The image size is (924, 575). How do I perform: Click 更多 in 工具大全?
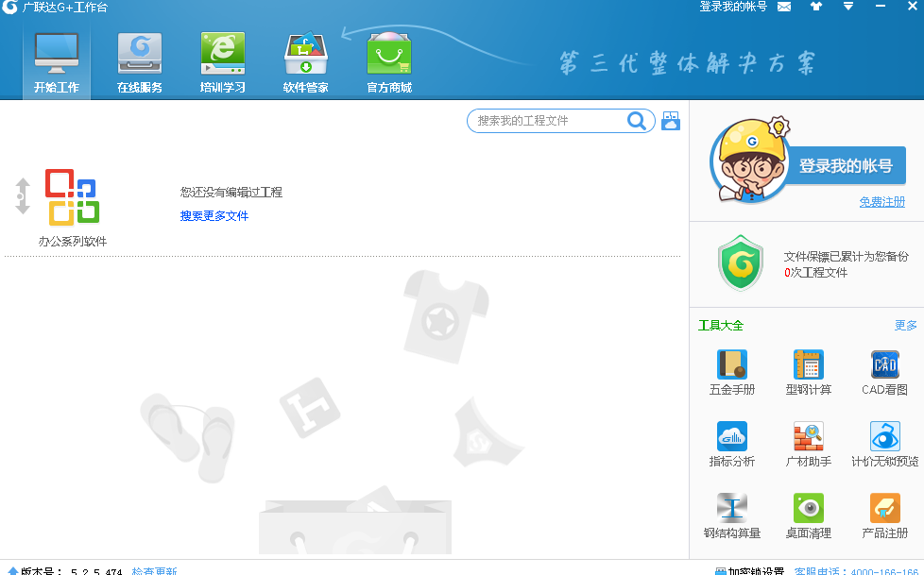906,325
